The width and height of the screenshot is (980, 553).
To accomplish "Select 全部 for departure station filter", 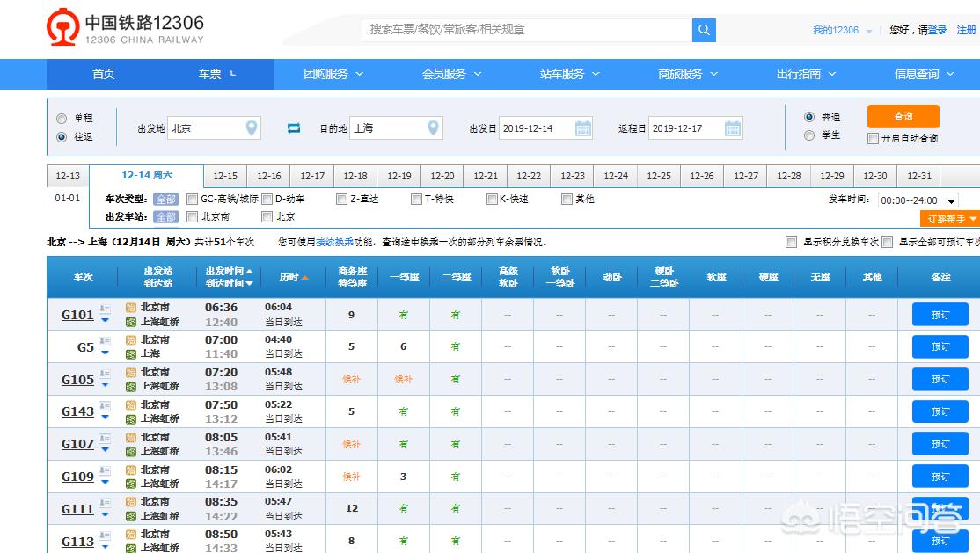I will coord(165,217).
